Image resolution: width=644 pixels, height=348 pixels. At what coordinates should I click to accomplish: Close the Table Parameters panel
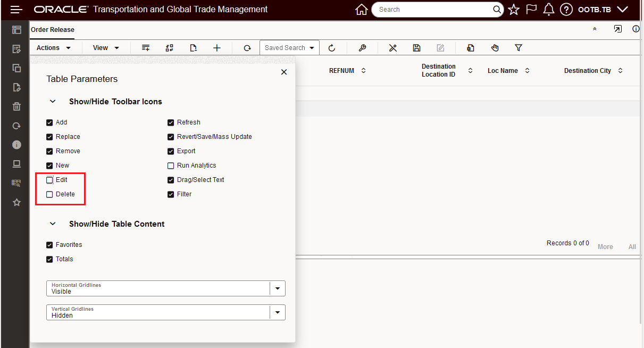pos(284,72)
